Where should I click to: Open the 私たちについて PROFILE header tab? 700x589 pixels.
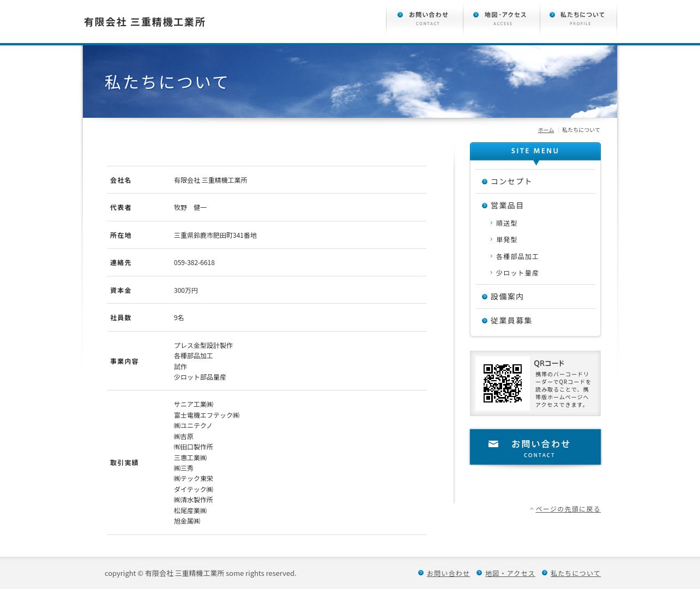(x=578, y=19)
